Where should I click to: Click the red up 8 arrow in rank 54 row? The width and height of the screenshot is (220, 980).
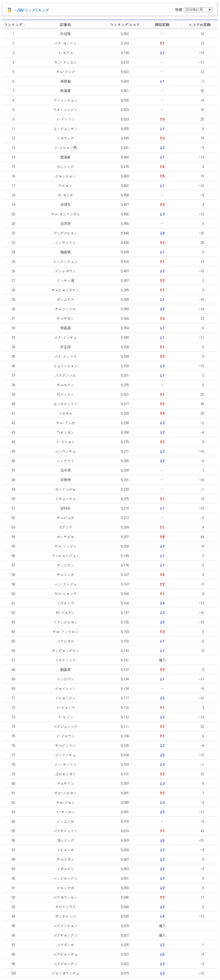click(162, 537)
